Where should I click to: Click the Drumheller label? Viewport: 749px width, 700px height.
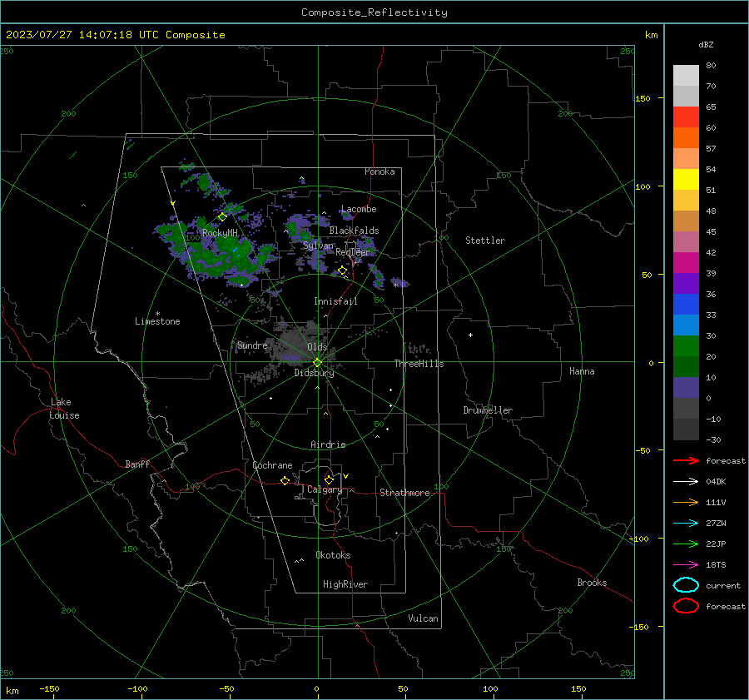[x=488, y=410]
